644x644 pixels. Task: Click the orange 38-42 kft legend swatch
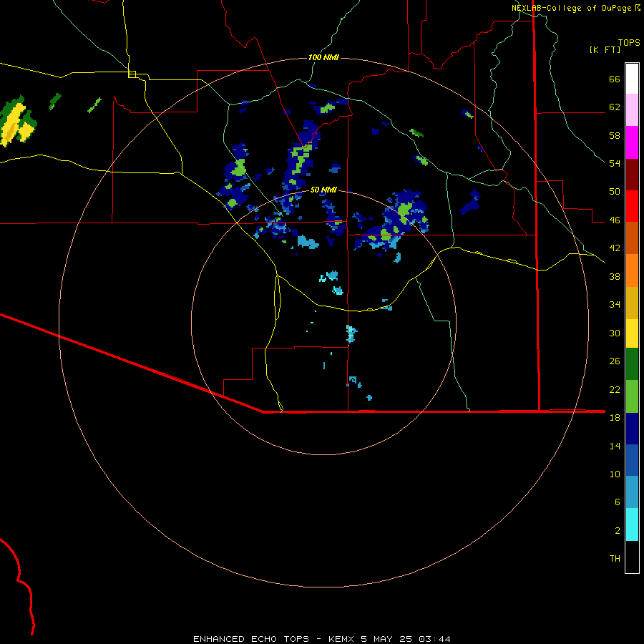[x=632, y=270]
